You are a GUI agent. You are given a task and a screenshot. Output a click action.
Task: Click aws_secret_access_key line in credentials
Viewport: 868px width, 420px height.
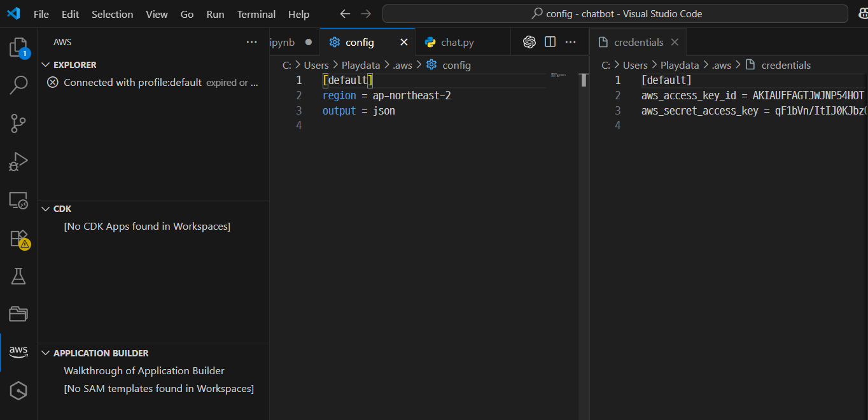753,111
